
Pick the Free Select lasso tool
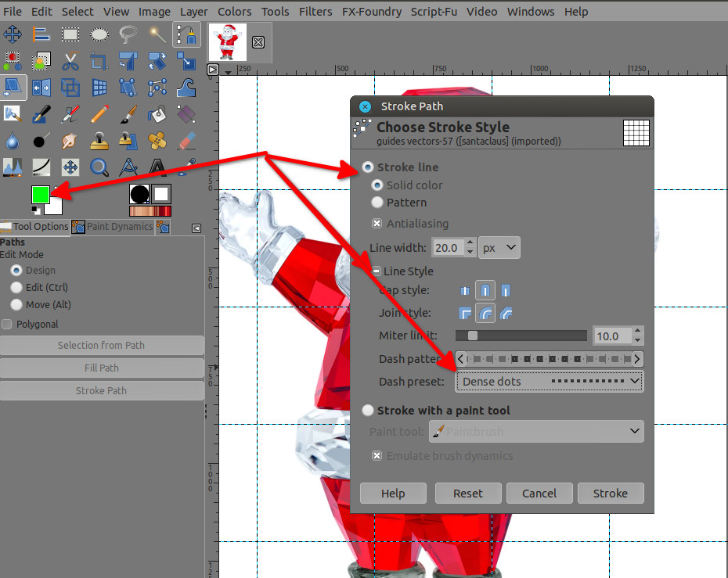pyautogui.click(x=128, y=34)
